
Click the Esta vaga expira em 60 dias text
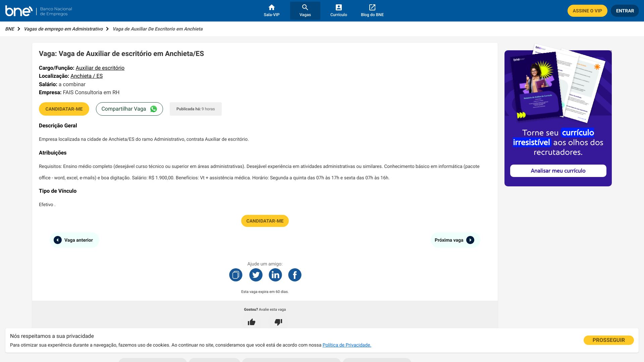pyautogui.click(x=265, y=292)
